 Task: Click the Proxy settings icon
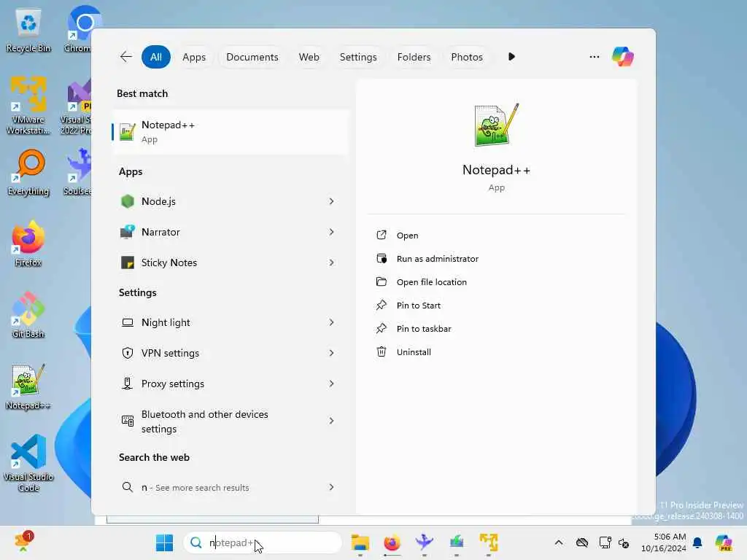(127, 384)
